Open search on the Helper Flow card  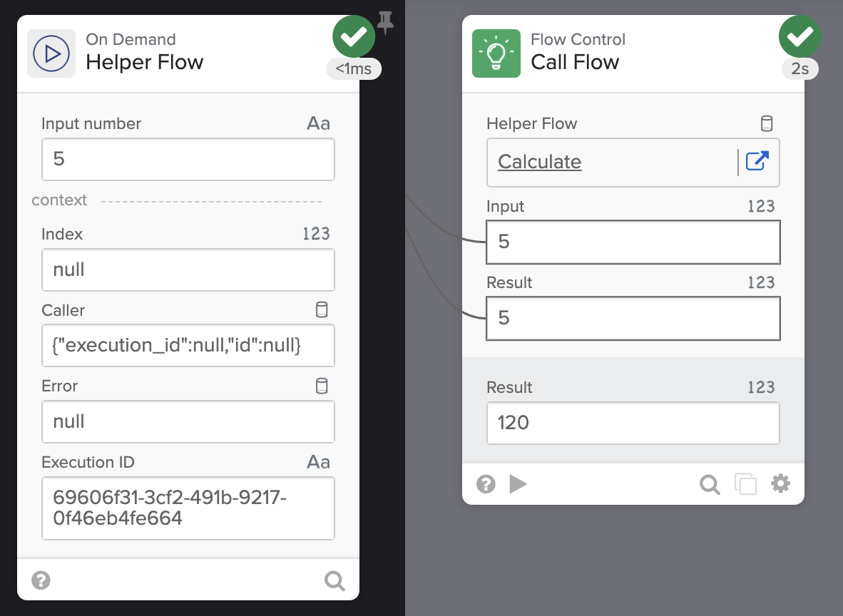(x=334, y=580)
